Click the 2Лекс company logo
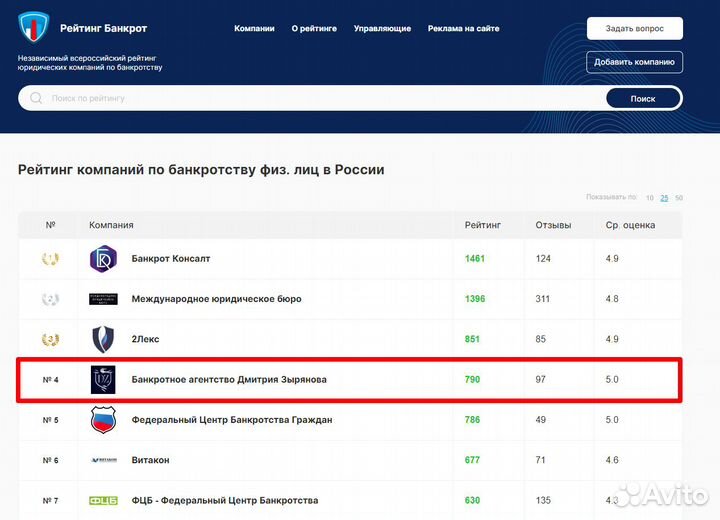 (x=103, y=339)
